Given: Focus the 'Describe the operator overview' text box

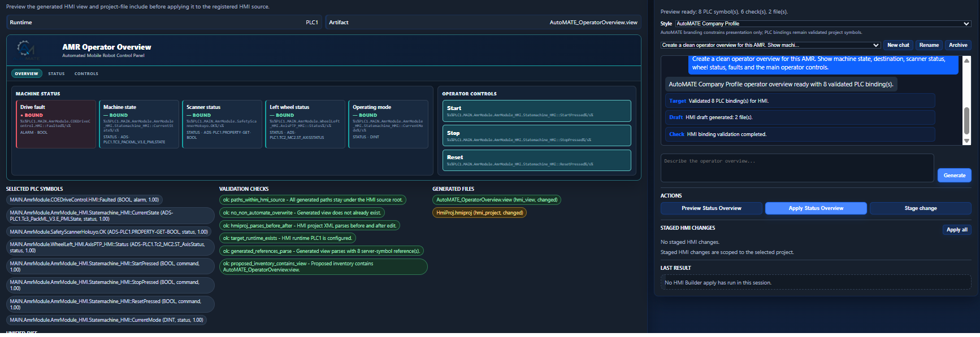Looking at the screenshot, I should click(x=797, y=168).
